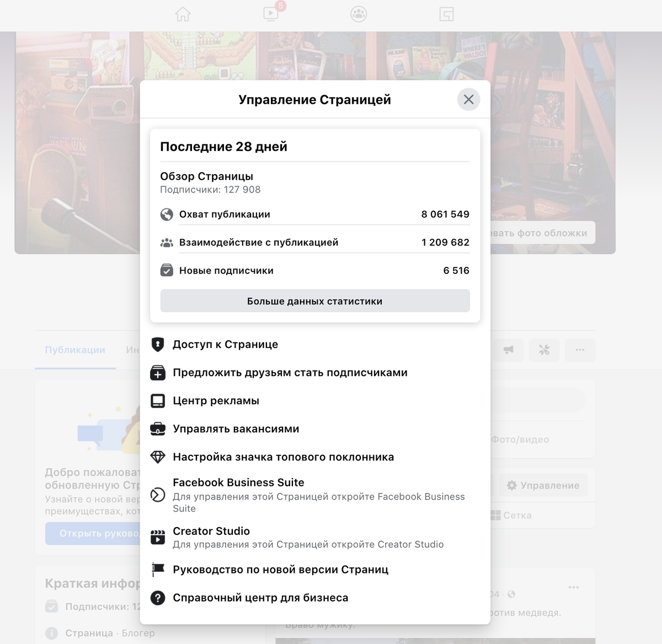Open Больше данных статистики
The height and width of the screenshot is (644, 662).
click(x=315, y=301)
